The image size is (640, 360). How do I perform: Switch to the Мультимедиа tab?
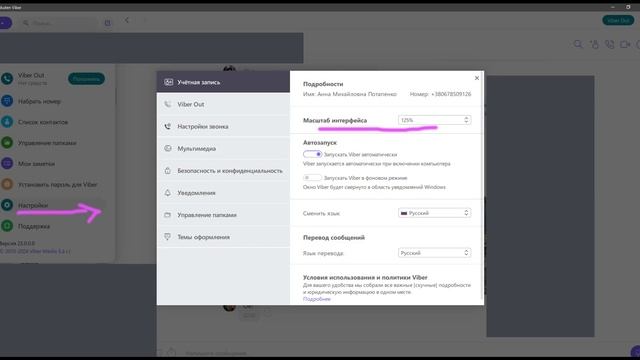(223, 149)
